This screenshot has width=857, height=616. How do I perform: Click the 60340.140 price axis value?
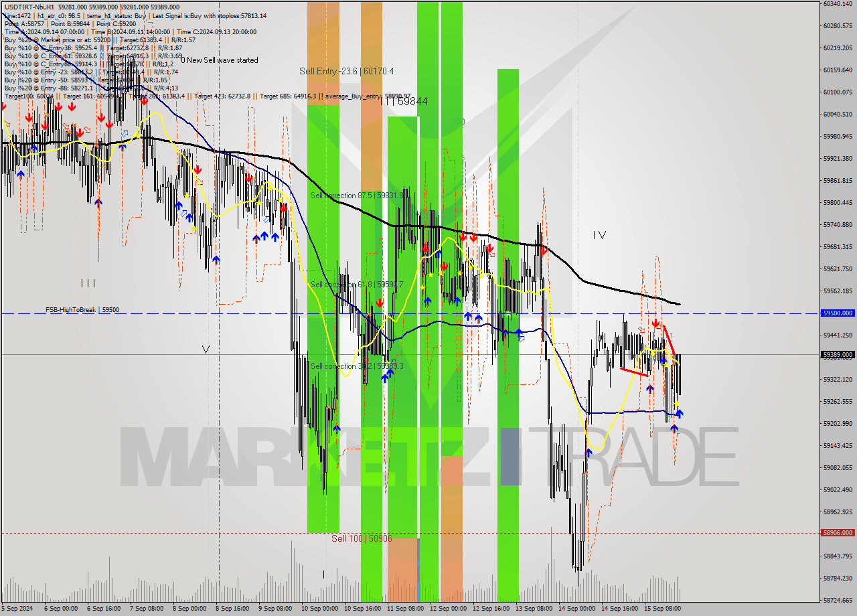(838, 4)
